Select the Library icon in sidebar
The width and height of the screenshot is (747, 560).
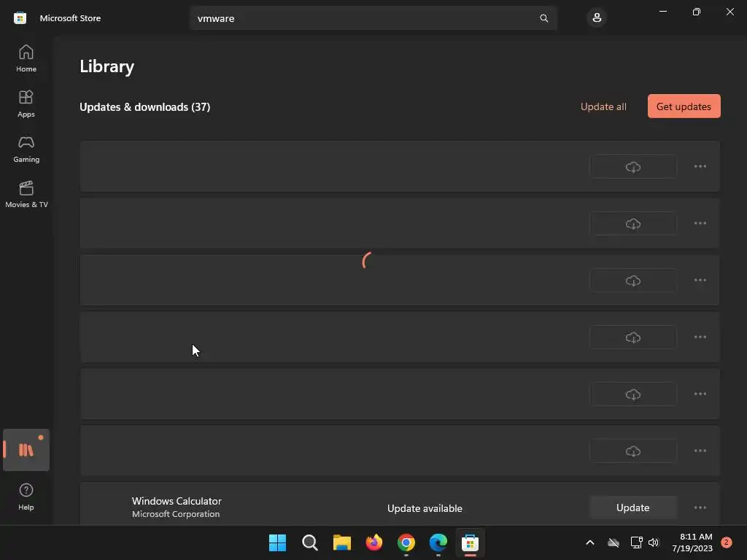pos(26,450)
